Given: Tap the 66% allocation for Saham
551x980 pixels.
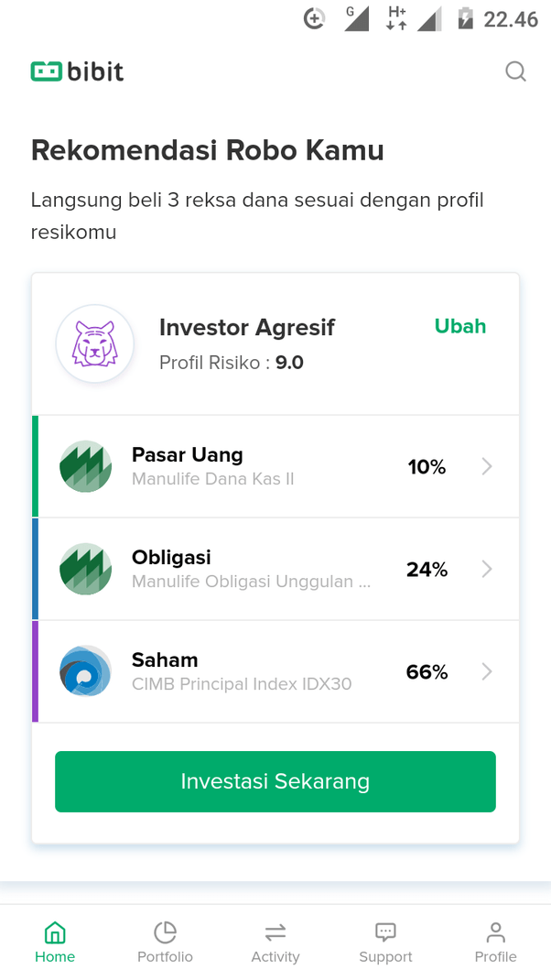Looking at the screenshot, I should pyautogui.click(x=427, y=671).
